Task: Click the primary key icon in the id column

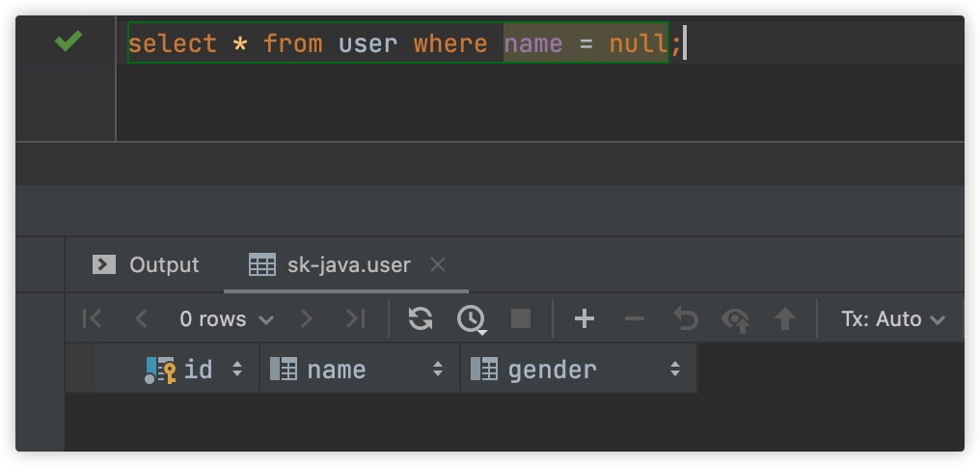Action: coord(160,371)
